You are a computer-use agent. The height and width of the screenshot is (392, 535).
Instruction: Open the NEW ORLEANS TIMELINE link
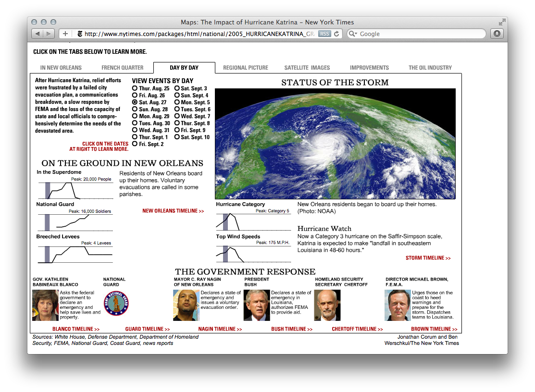pos(173,210)
